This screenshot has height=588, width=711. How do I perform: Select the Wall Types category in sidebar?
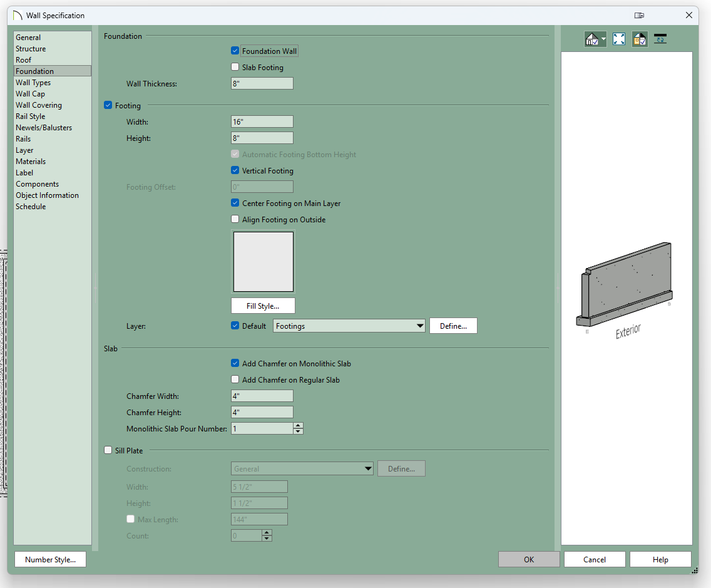point(33,83)
